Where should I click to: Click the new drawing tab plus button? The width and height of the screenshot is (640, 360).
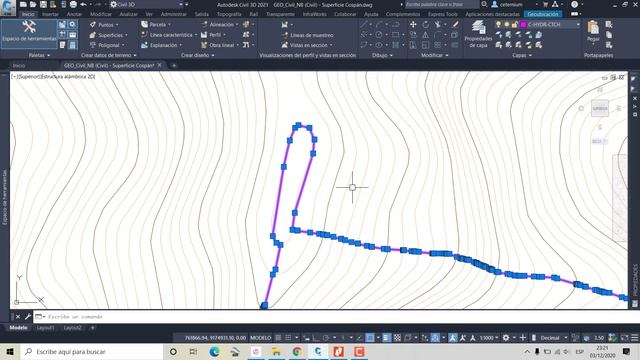(173, 65)
